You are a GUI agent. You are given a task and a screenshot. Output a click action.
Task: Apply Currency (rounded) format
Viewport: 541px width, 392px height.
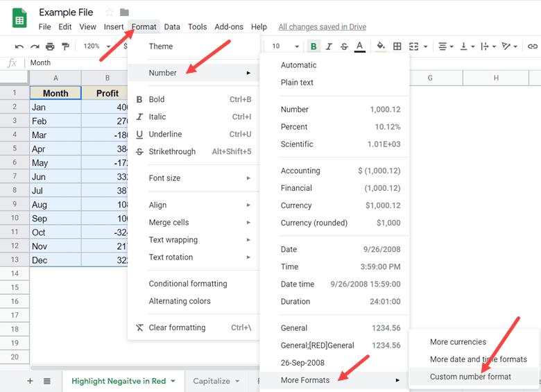[335, 223]
